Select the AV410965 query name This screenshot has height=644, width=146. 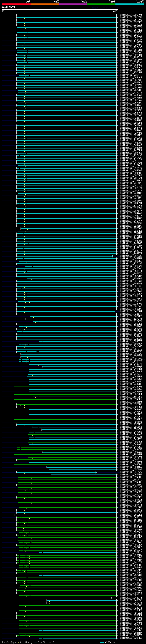tap(8, 7)
